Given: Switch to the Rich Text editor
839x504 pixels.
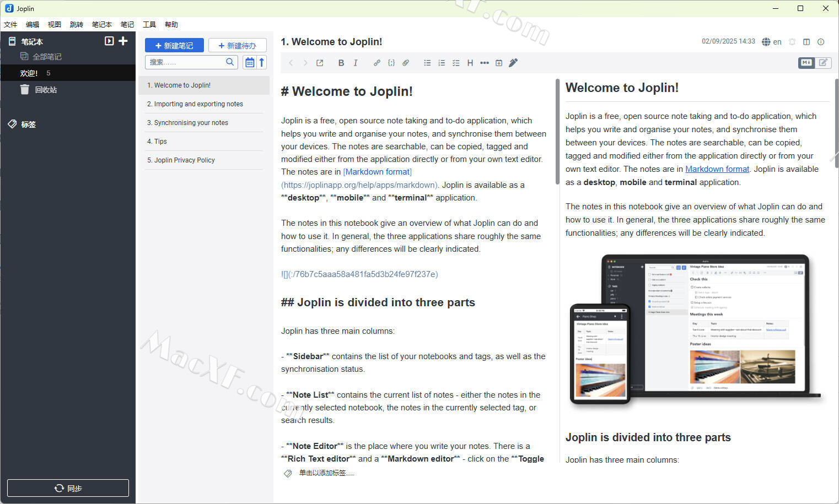Looking at the screenshot, I should 823,63.
